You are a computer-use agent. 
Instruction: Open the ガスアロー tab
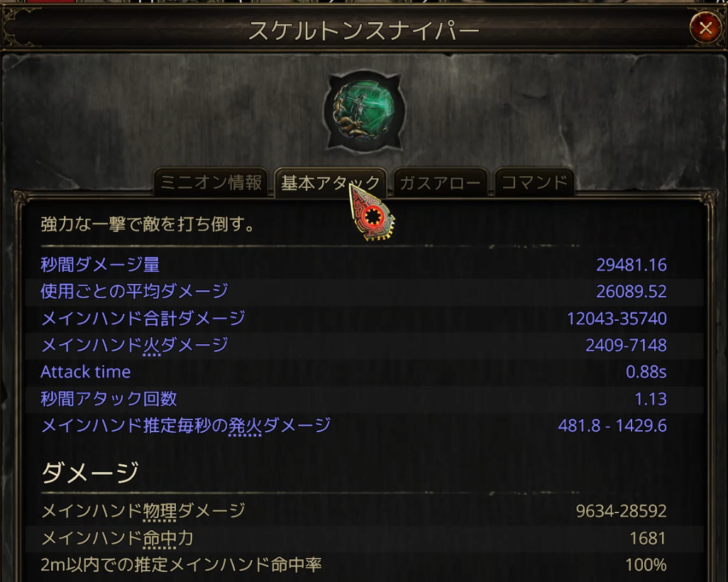click(440, 182)
